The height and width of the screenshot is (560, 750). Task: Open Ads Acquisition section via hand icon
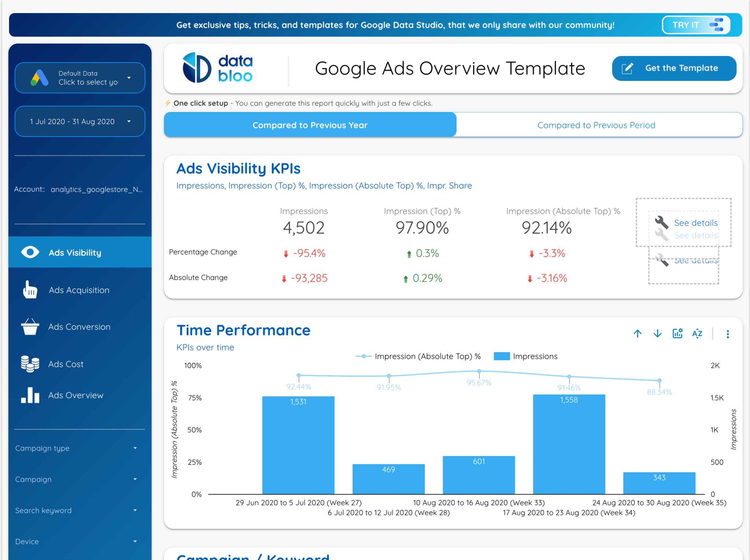(30, 290)
